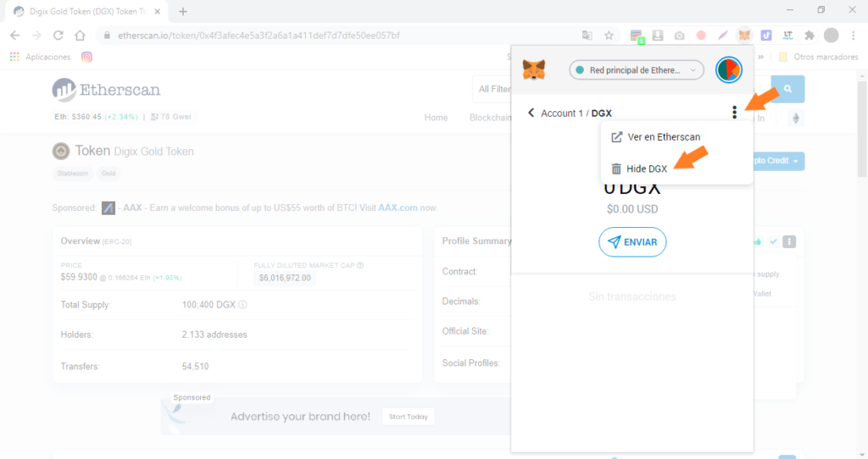The image size is (868, 459).
Task: Click the Eth price $360.45 text
Action: 77,117
